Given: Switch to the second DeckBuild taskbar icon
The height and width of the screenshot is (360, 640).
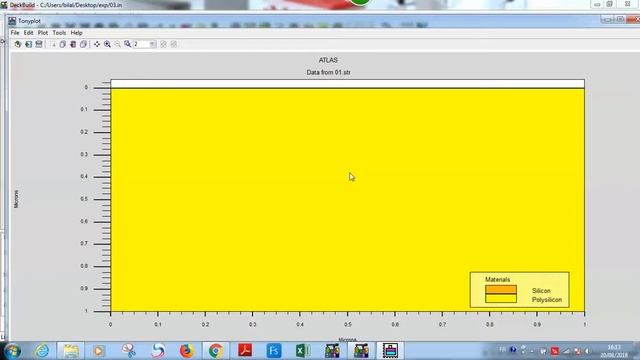Looking at the screenshot, I should [x=361, y=351].
